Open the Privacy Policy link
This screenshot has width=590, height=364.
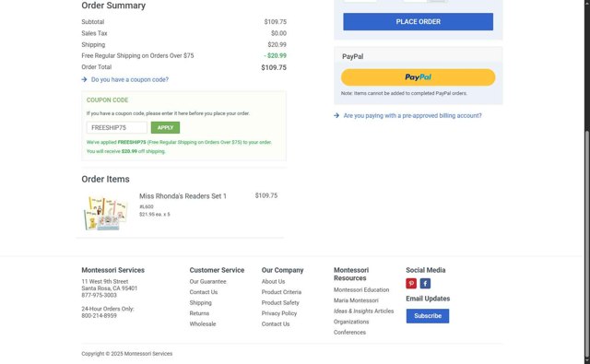(279, 313)
